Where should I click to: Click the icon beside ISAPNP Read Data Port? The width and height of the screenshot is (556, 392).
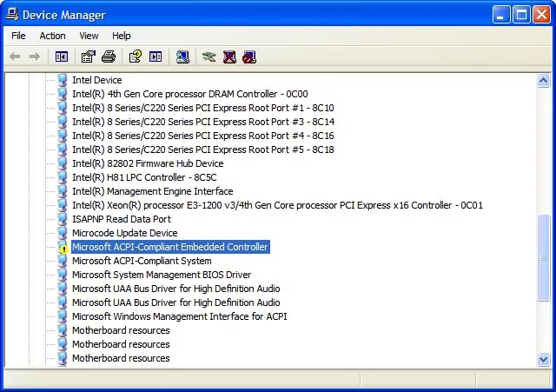pyautogui.click(x=62, y=219)
